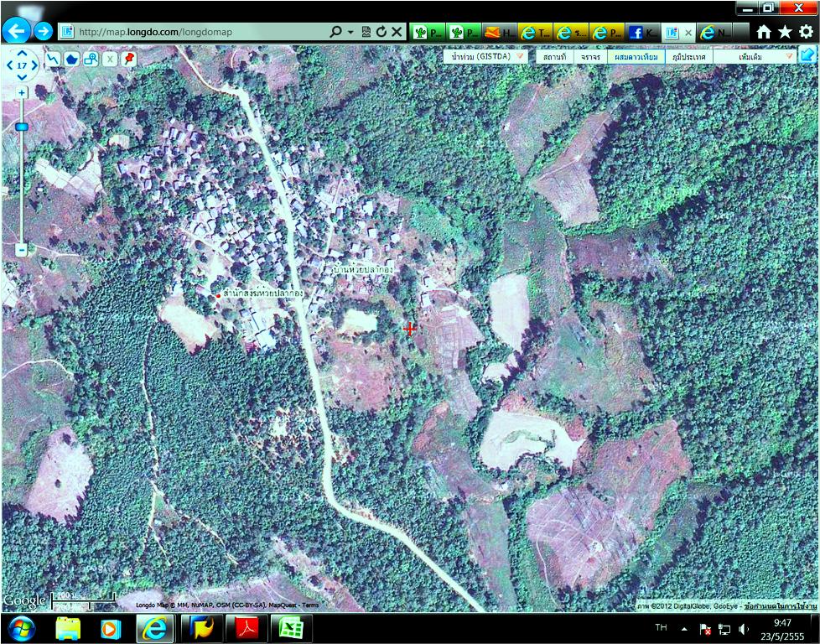Switch to the Facebook browser tab
This screenshot has height=644, width=820.
click(x=642, y=32)
